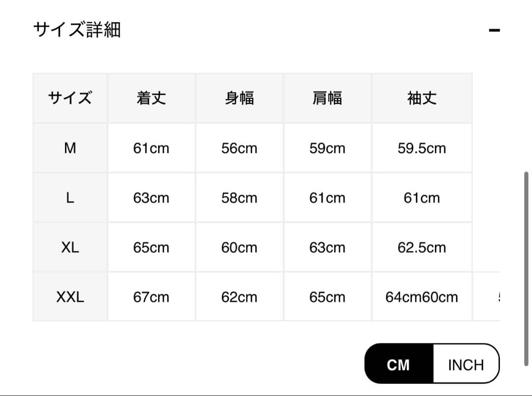Click the 身幅 column header

pyautogui.click(x=239, y=98)
